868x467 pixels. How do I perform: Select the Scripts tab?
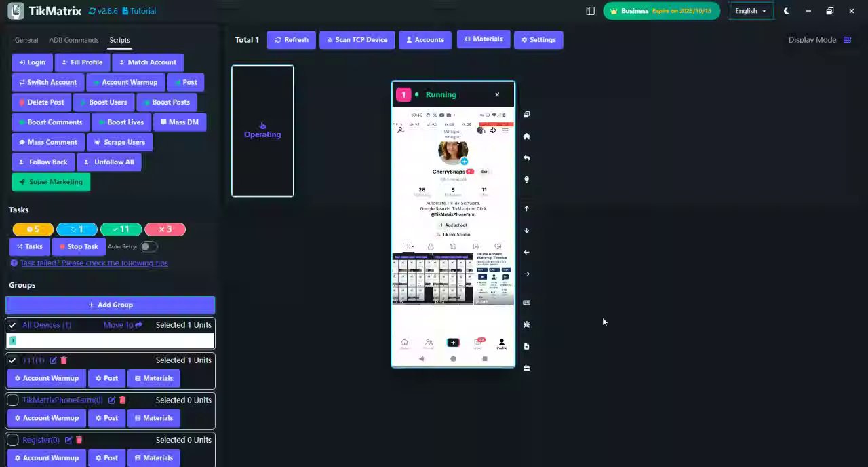(119, 40)
